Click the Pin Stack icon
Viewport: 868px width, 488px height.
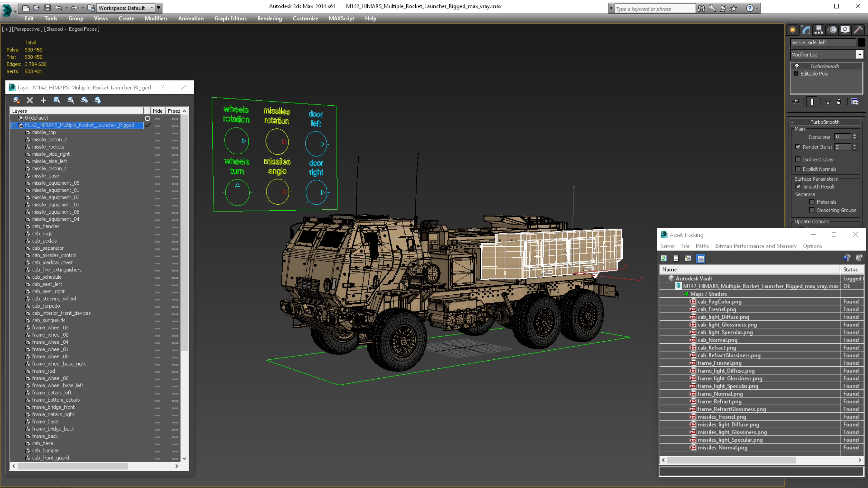click(x=796, y=102)
